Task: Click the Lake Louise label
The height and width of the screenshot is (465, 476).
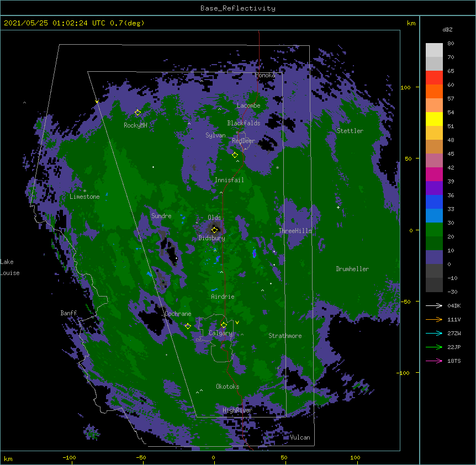Action: click(x=10, y=267)
